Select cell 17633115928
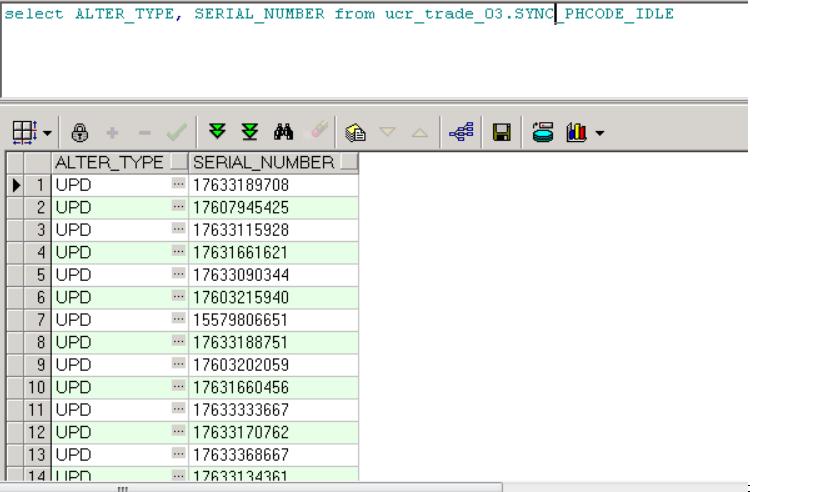821x492 pixels. (274, 230)
